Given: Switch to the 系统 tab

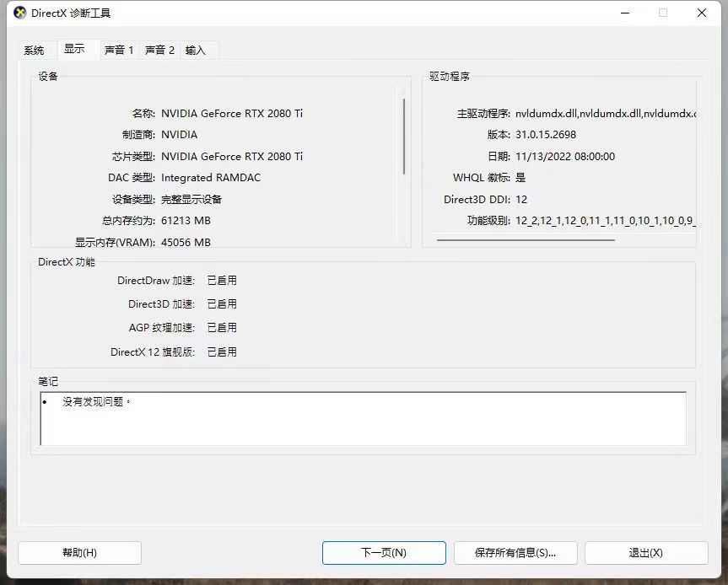Looking at the screenshot, I should (x=34, y=50).
